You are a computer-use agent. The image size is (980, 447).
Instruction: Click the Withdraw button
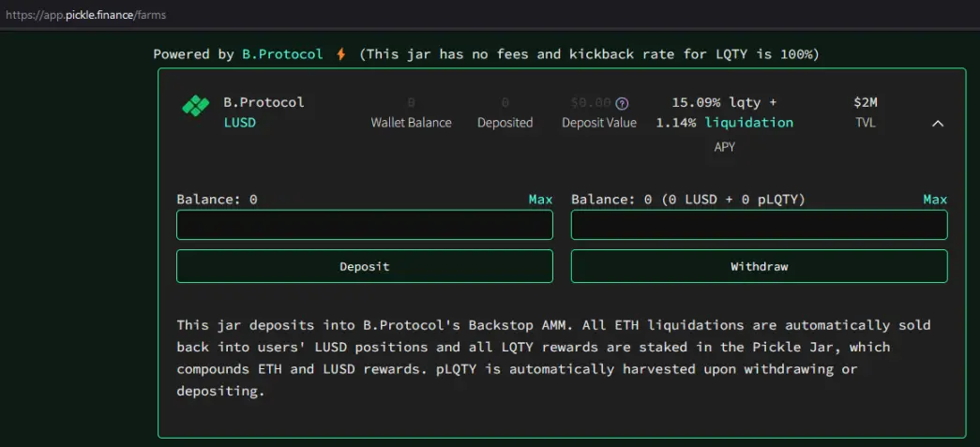click(759, 266)
